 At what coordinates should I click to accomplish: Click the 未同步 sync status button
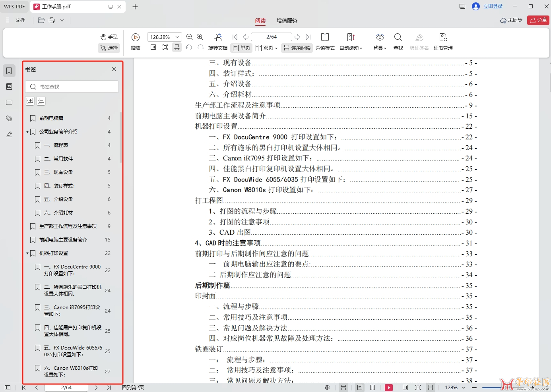511,20
